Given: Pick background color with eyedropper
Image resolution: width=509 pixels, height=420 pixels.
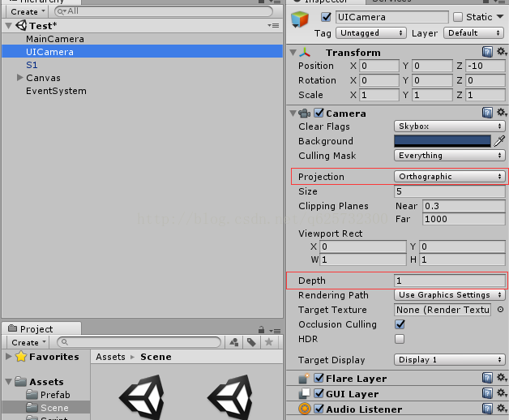Looking at the screenshot, I should [x=499, y=141].
